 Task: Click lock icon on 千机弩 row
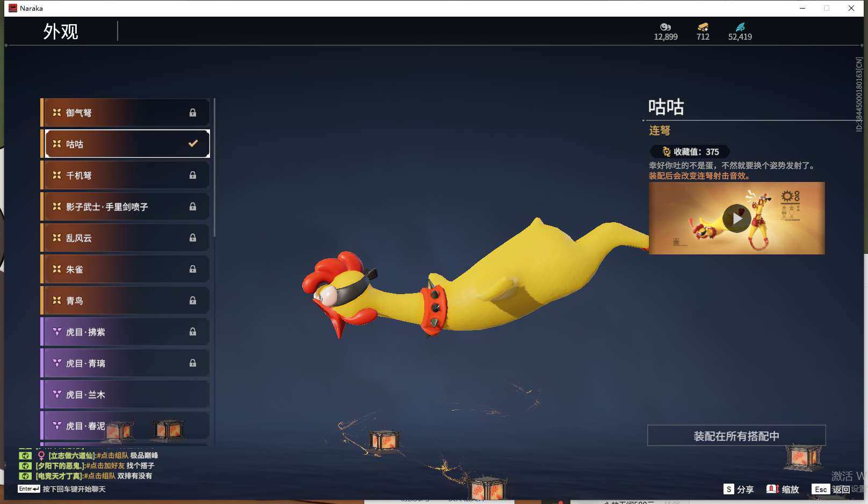click(193, 175)
